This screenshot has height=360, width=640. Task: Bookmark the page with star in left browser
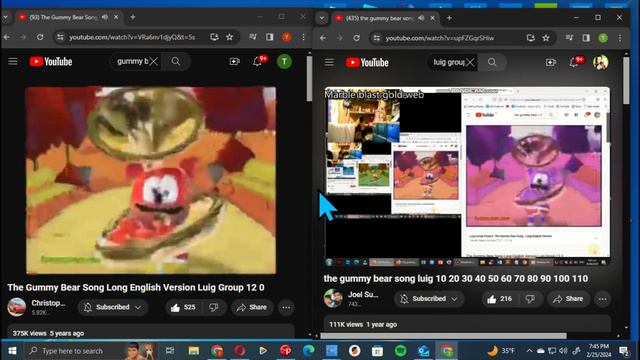click(229, 37)
